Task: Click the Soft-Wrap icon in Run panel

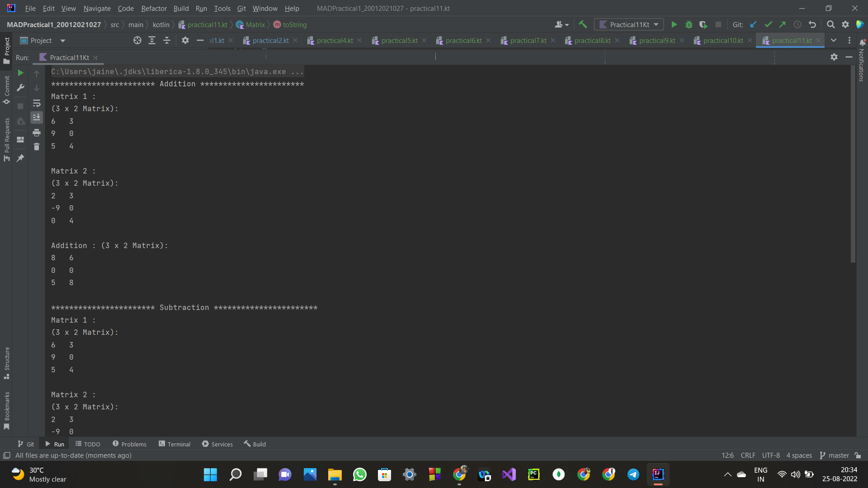Action: point(37,103)
